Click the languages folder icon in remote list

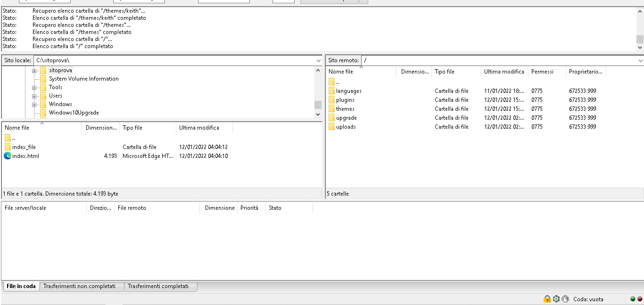[x=331, y=91]
